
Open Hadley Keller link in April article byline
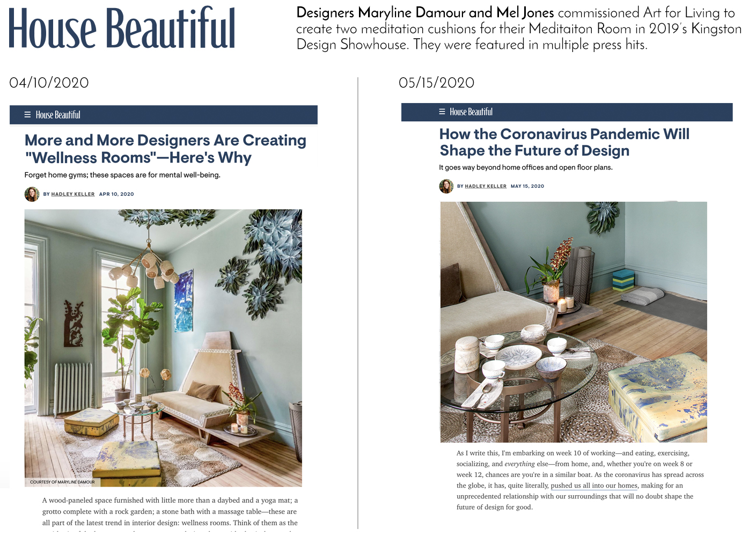click(73, 194)
